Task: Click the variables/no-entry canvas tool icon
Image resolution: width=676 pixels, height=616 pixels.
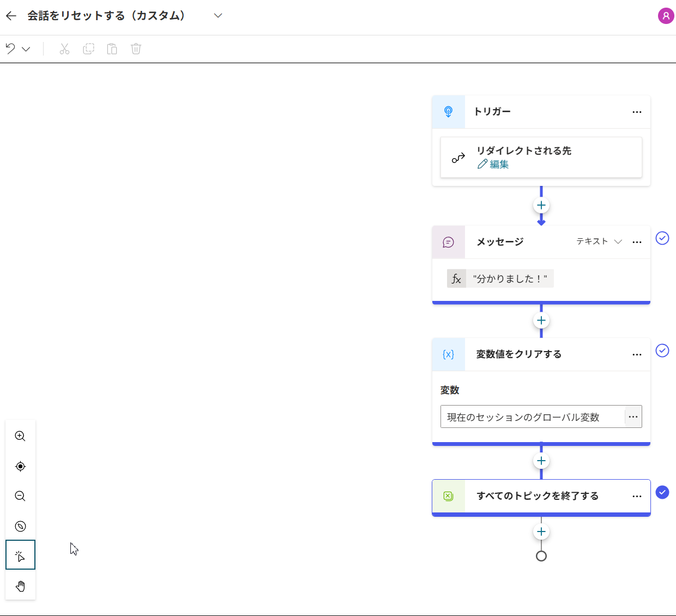Action: pos(20,526)
